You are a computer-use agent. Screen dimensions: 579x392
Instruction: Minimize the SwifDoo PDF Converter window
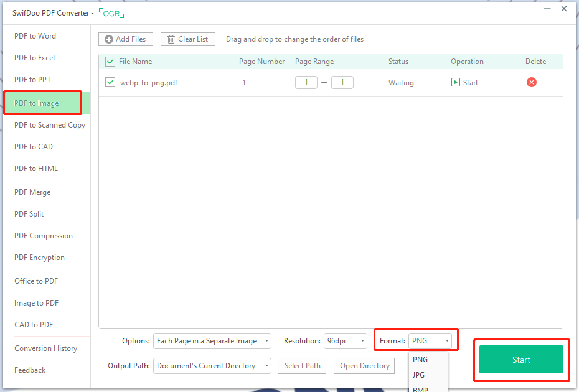click(547, 9)
